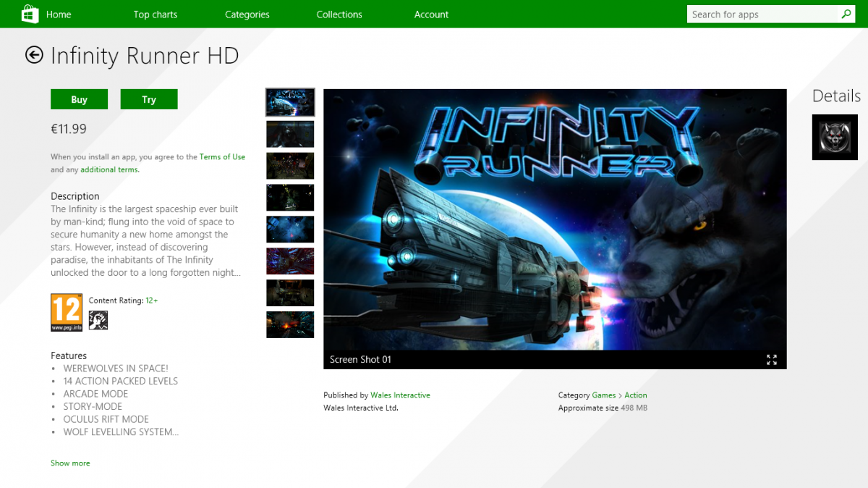Viewport: 868px width, 488px height.
Task: Open the Terms of Use link
Action: tap(222, 156)
